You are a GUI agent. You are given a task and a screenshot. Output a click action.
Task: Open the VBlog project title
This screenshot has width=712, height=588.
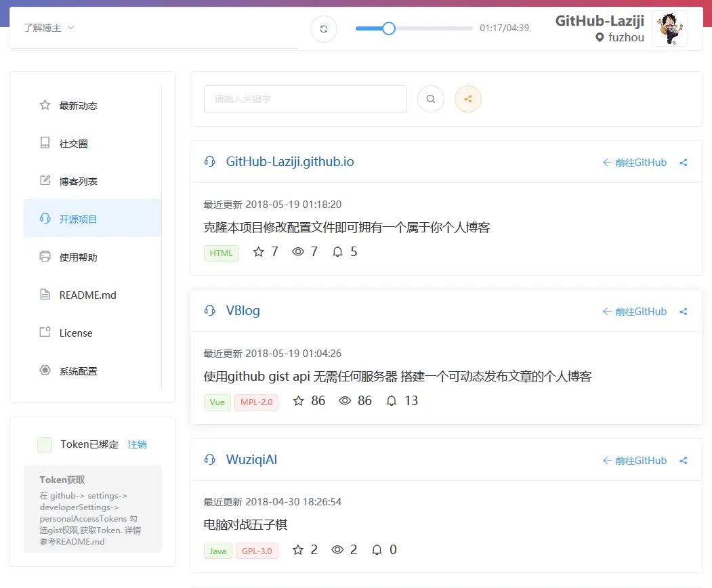243,310
